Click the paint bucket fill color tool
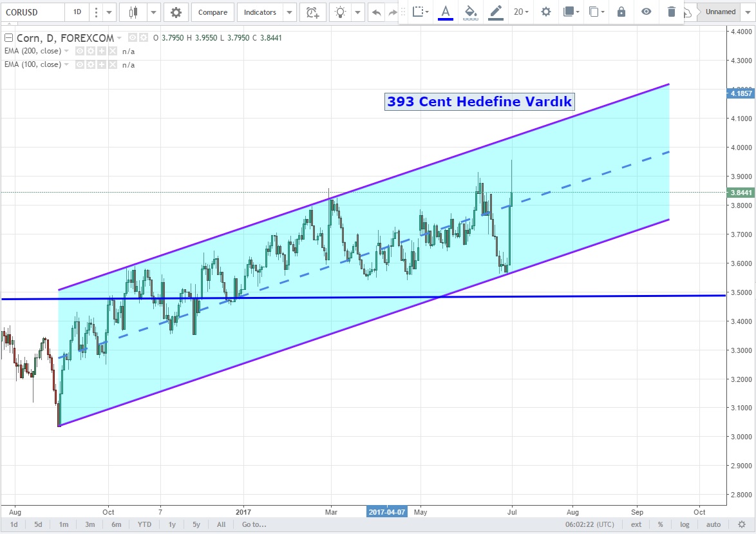Image resolution: width=756 pixels, height=534 pixels. click(x=471, y=12)
